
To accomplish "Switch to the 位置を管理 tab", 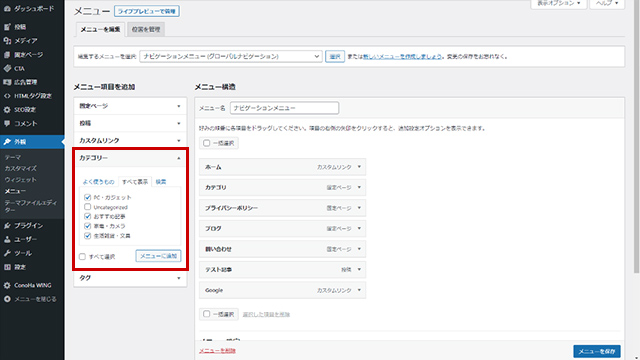I will [146, 29].
